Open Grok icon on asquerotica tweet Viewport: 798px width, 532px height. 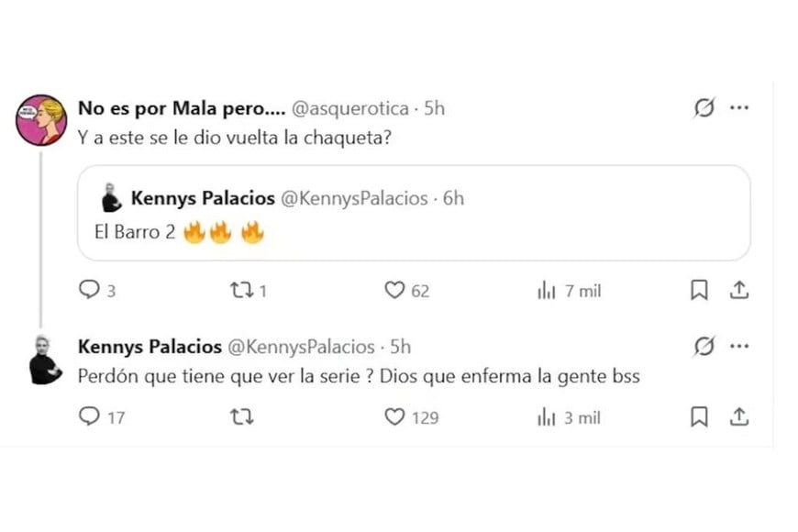(704, 109)
